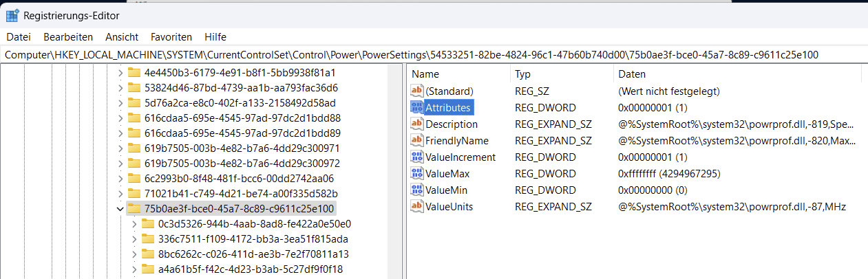Click the registry path address bar
This screenshot has height=279, width=868.
(434, 54)
